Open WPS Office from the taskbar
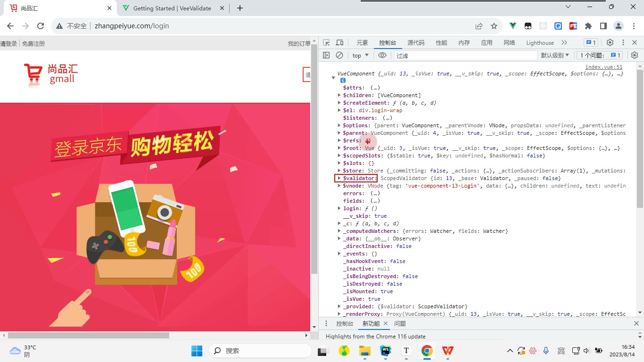Viewport: 644px width, 362px height. click(448, 351)
